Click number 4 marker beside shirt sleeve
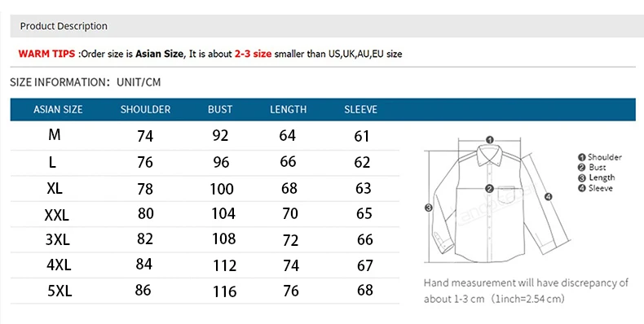The height and width of the screenshot is (324, 644). (x=549, y=196)
